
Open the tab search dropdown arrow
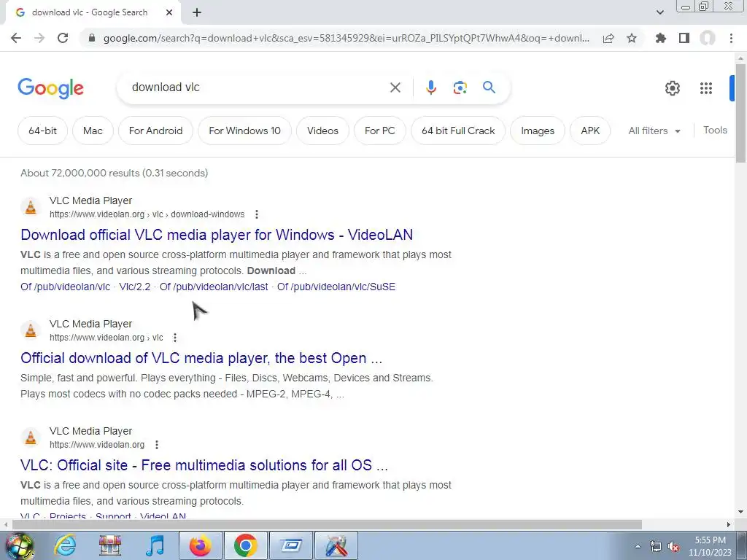coord(659,12)
